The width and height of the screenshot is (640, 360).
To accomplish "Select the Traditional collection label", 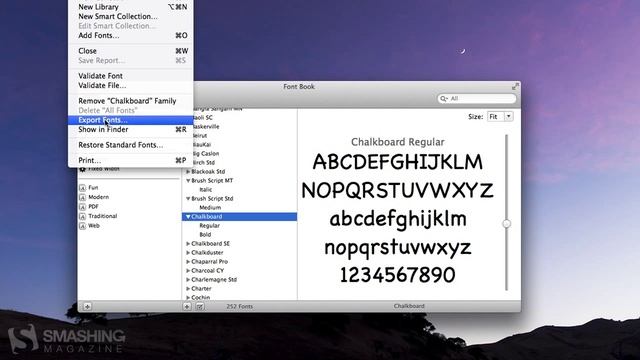I will click(102, 216).
